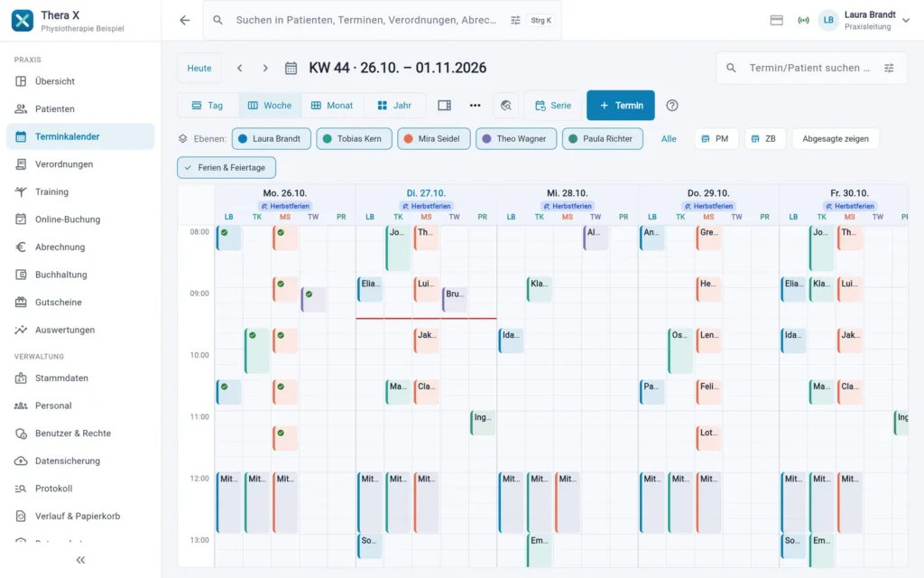Check the connection status broadcast icon
Image resolution: width=924 pixels, height=578 pixels.
pyautogui.click(x=803, y=20)
